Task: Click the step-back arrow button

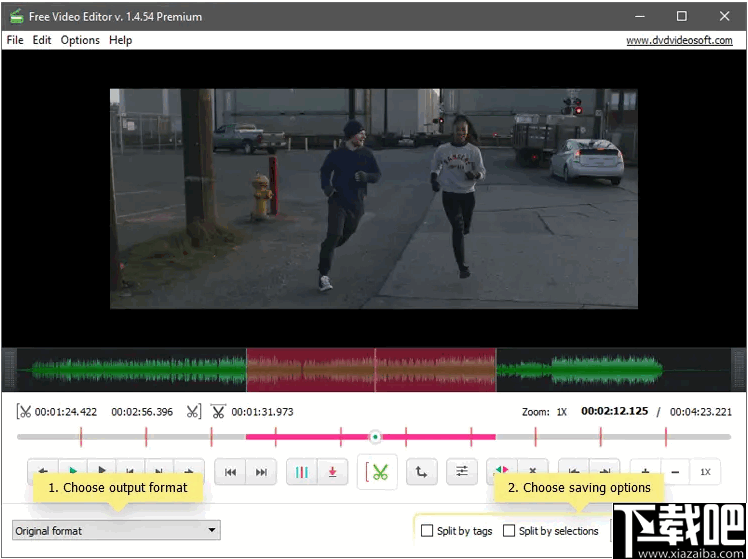Action: click(x=43, y=470)
